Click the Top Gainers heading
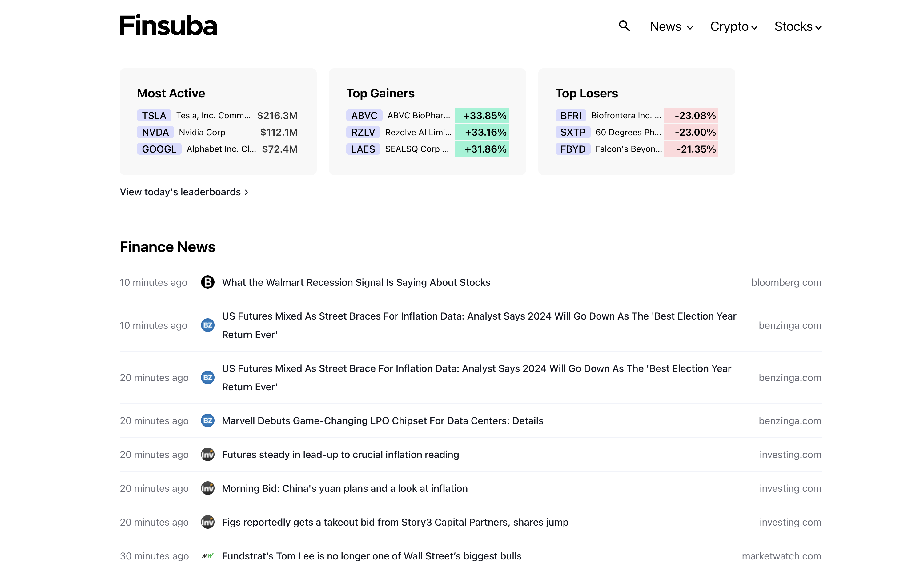This screenshot has width=924, height=569. [380, 93]
